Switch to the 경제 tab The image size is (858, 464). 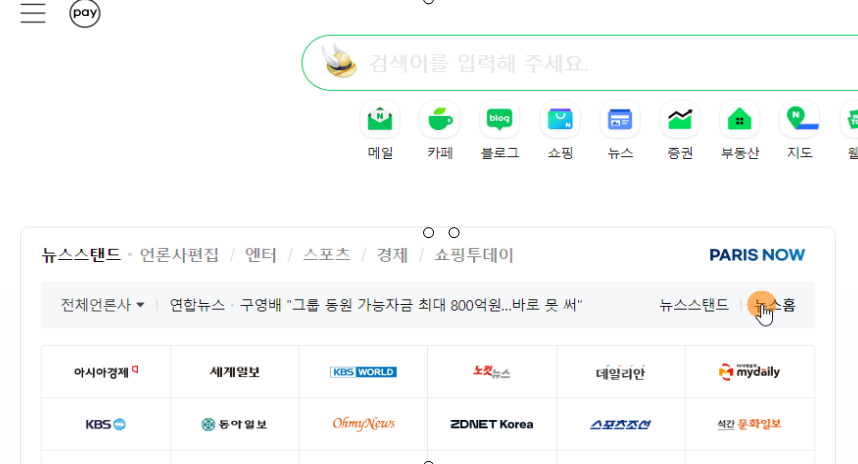(x=392, y=255)
